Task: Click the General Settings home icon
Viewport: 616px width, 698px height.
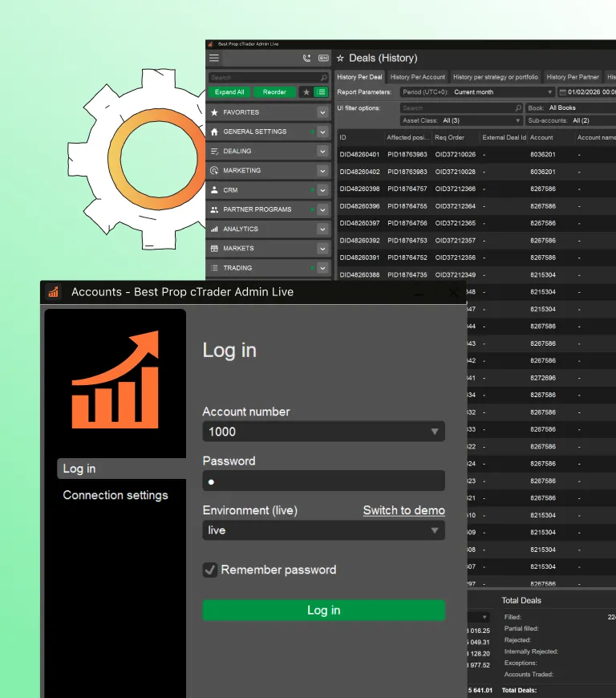Action: click(x=214, y=132)
